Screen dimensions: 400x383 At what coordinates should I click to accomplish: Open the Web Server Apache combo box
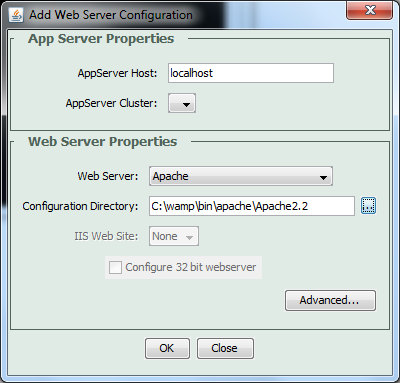[241, 176]
